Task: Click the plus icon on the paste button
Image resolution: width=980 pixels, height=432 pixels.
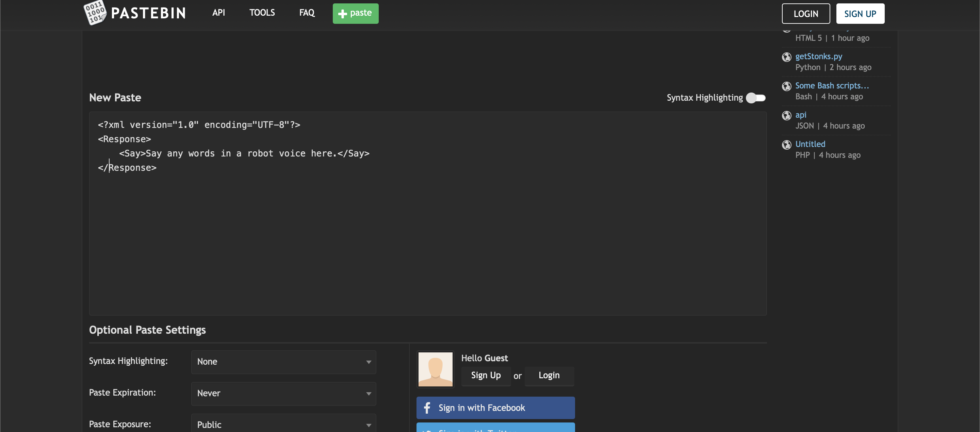Action: pyautogui.click(x=342, y=14)
